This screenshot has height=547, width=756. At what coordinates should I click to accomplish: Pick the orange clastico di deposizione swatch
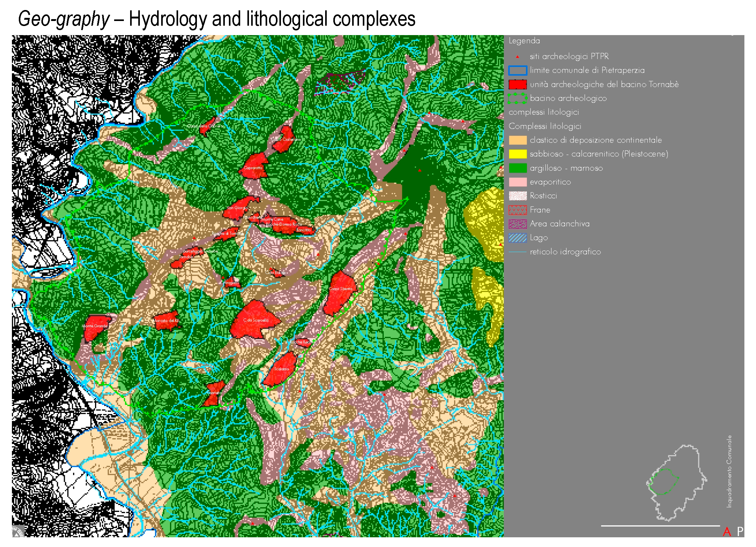tap(517, 140)
